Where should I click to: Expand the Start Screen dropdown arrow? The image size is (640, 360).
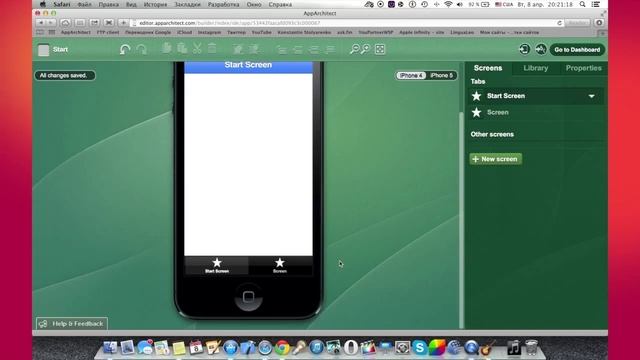click(591, 96)
